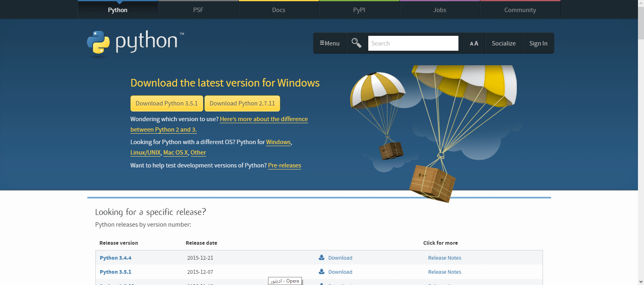Open the Python 3.4.4 release link

[116, 258]
